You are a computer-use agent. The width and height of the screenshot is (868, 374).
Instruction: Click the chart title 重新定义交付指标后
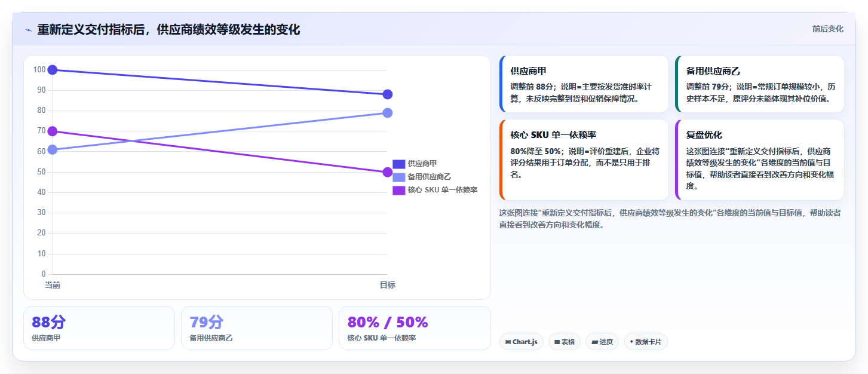[x=168, y=29]
